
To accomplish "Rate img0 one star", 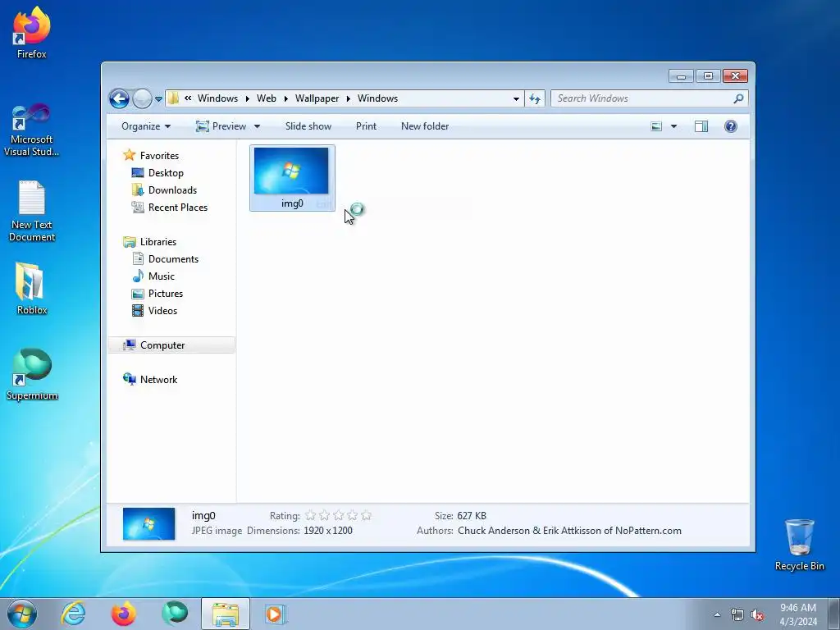I will pyautogui.click(x=310, y=516).
